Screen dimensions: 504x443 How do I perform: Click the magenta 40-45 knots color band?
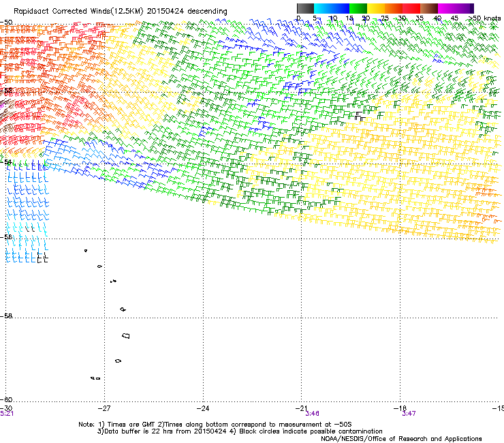click(x=447, y=8)
